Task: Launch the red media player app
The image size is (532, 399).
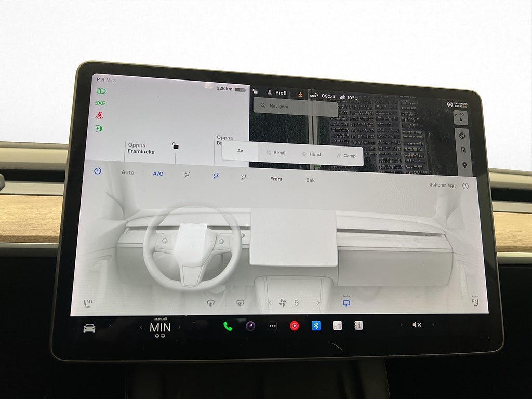Action: click(294, 326)
